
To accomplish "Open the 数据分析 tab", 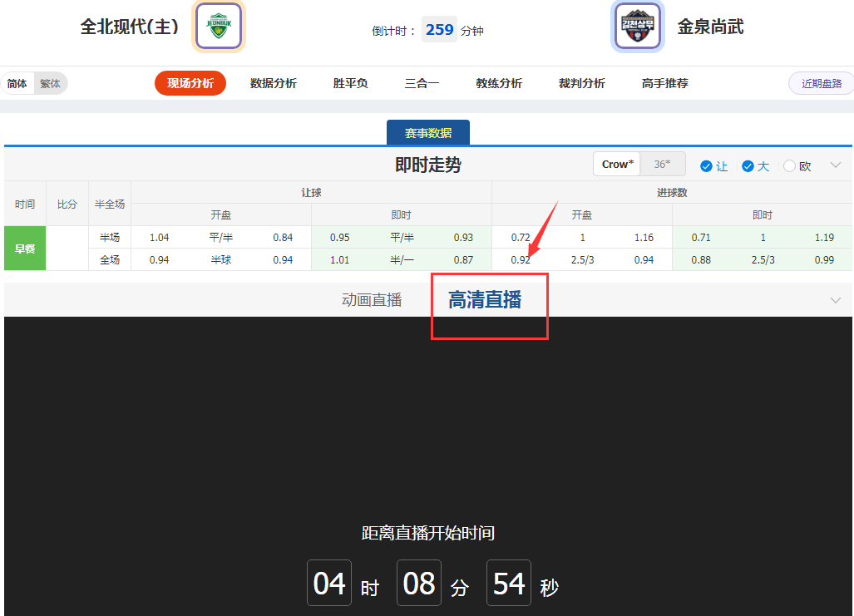I will tap(274, 83).
